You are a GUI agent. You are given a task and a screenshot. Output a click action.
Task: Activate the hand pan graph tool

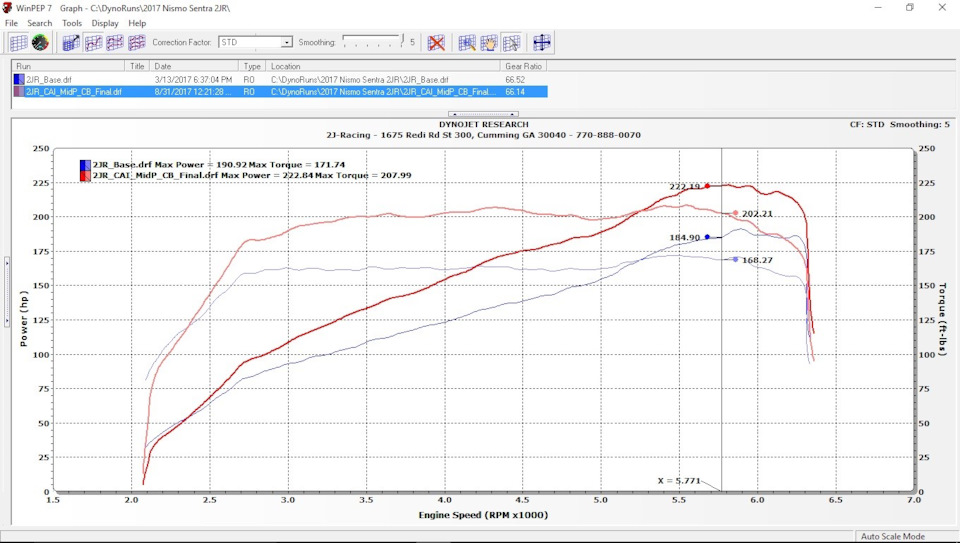click(489, 42)
